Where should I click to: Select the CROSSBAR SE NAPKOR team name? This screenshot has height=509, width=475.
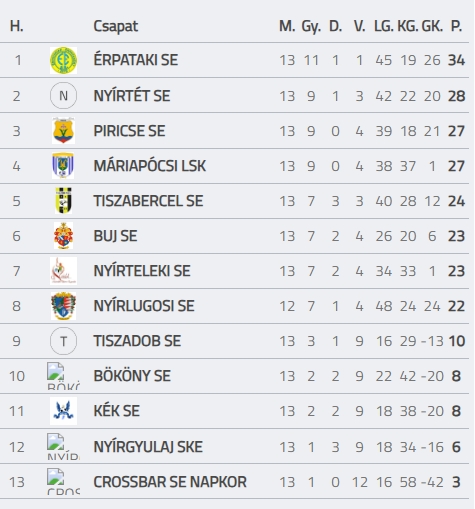(170, 482)
